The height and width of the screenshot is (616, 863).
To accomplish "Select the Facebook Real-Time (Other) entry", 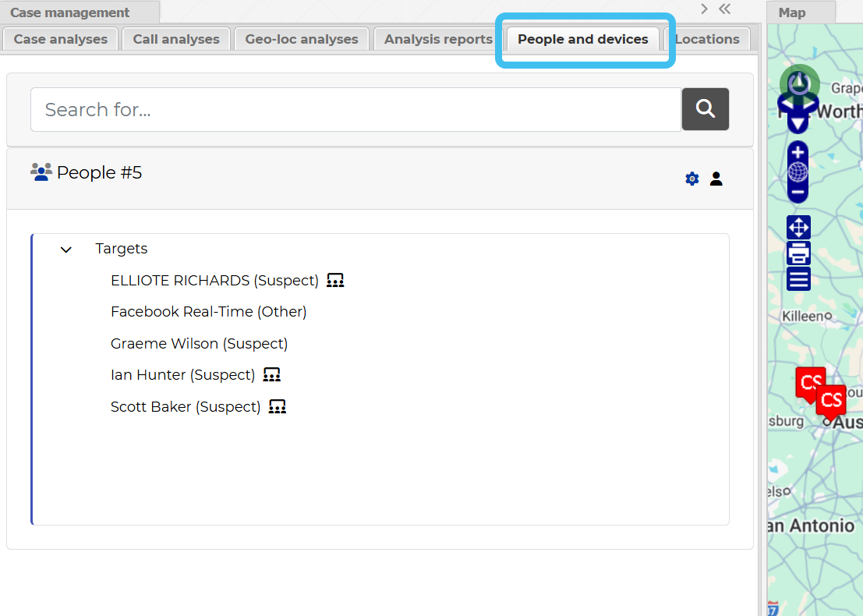I will (x=208, y=311).
